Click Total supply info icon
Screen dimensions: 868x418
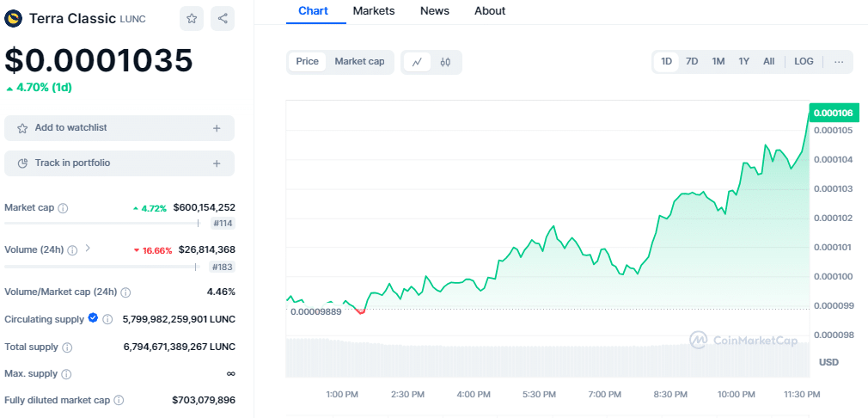[x=67, y=347]
